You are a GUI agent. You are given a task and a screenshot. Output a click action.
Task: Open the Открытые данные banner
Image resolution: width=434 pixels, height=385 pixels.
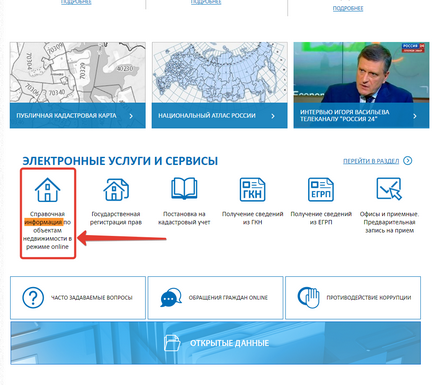pos(215,343)
